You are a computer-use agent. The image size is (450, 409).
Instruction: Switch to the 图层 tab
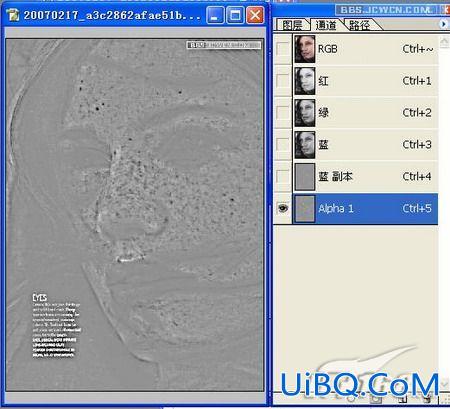(292, 25)
